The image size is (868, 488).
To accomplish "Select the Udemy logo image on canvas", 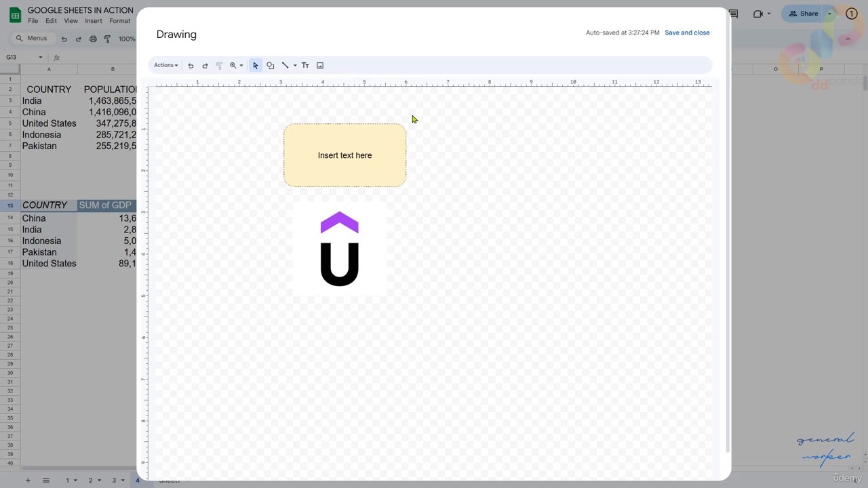I will tap(339, 249).
